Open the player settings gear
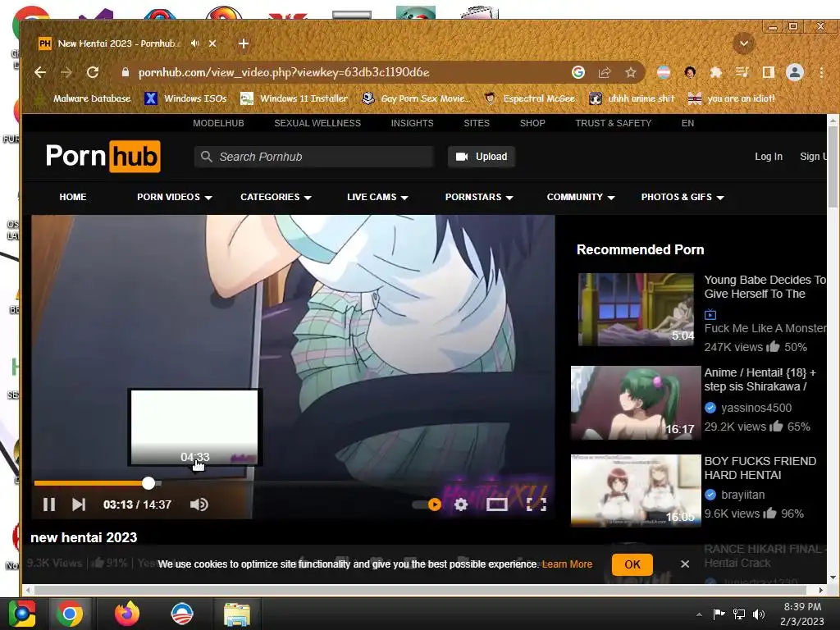 (461, 504)
